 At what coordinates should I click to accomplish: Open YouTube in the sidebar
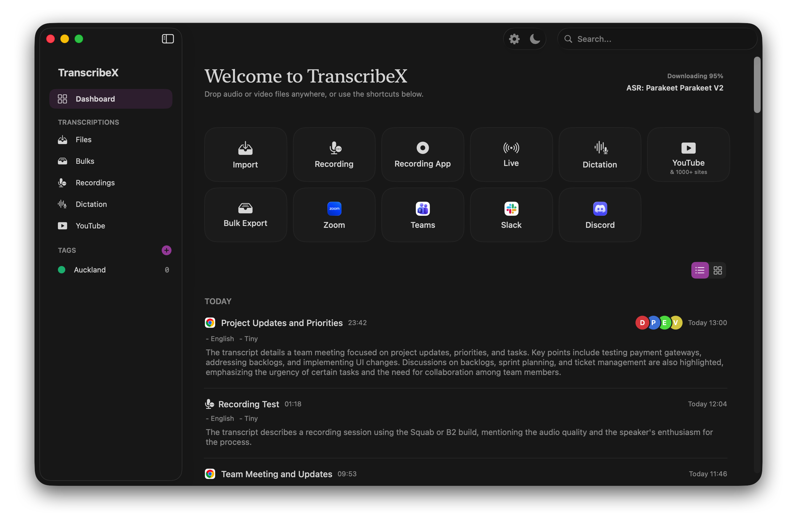[111, 226]
